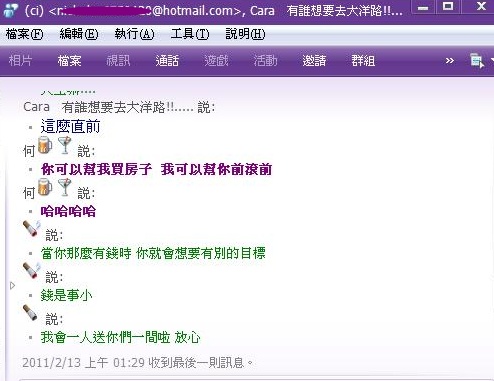The image size is (494, 381).
Task: Click the cigarette emoticon above 錢是事小
Action: click(x=31, y=270)
